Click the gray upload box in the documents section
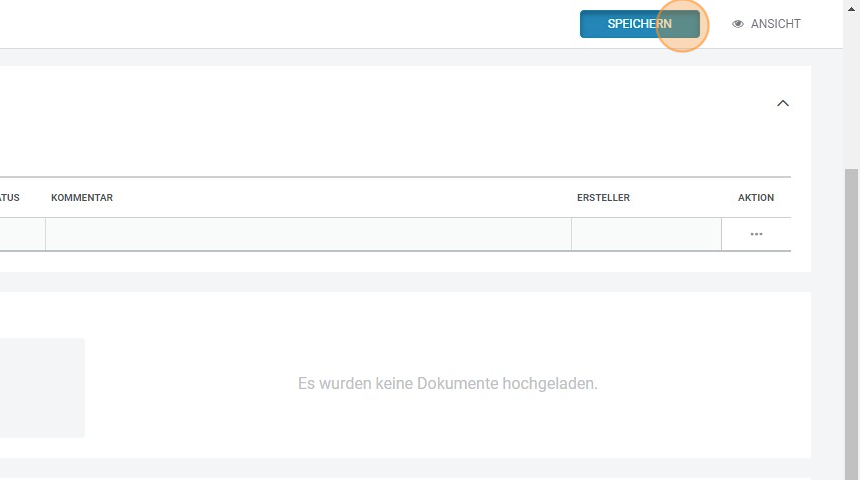Image resolution: width=860 pixels, height=480 pixels. pos(42,388)
